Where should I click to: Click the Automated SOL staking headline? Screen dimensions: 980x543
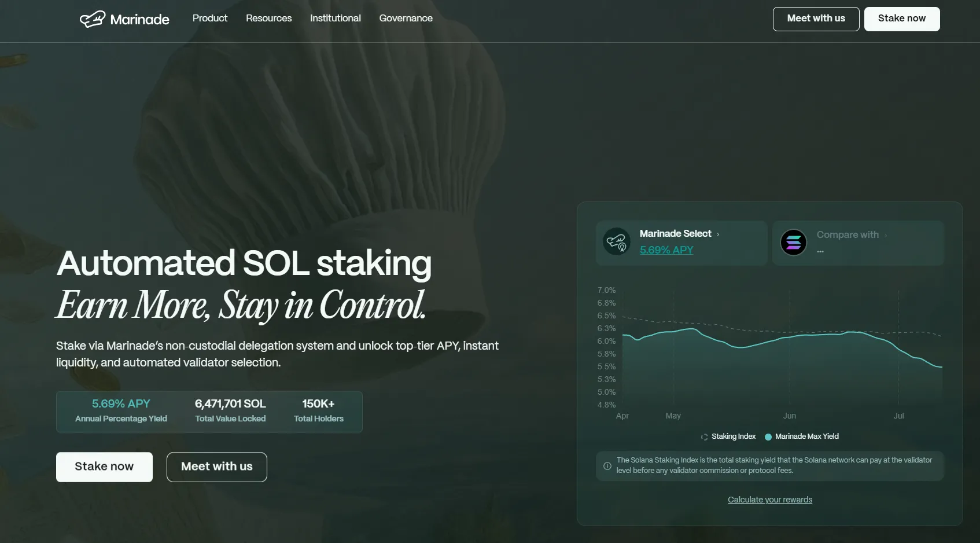point(244,263)
